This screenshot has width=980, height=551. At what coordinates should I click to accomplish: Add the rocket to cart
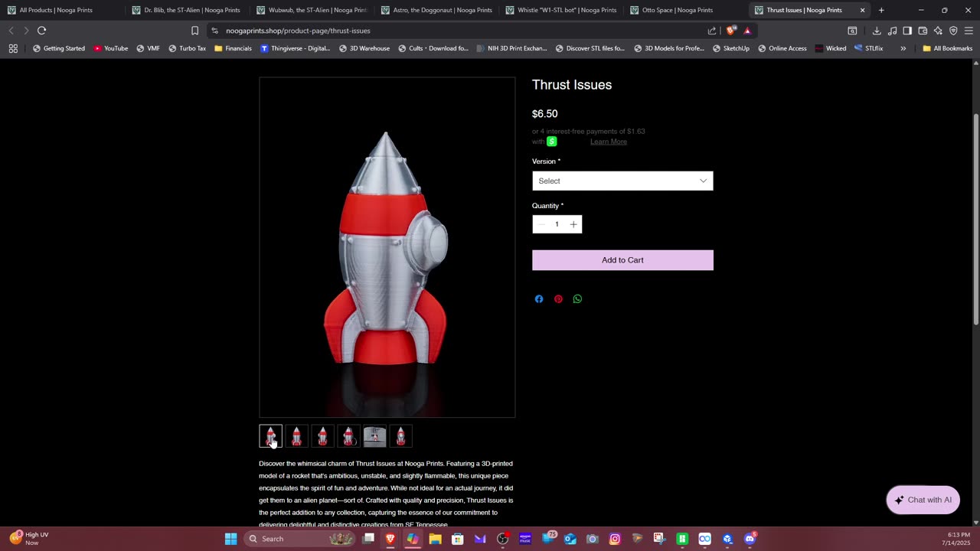622,260
